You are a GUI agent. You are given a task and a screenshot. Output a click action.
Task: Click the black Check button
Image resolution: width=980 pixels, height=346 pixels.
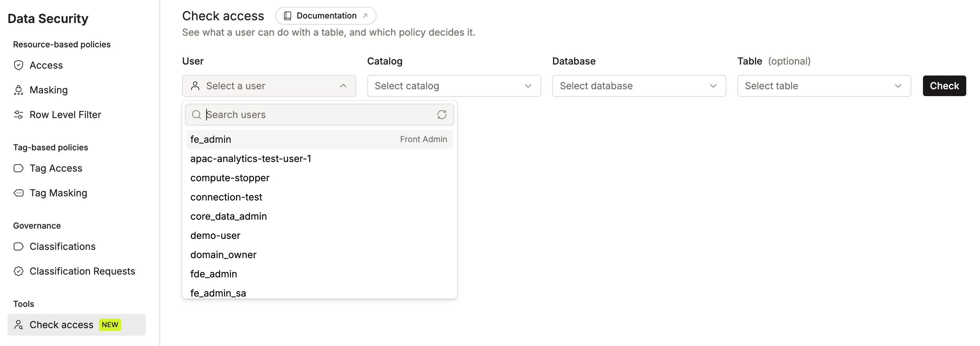click(944, 85)
